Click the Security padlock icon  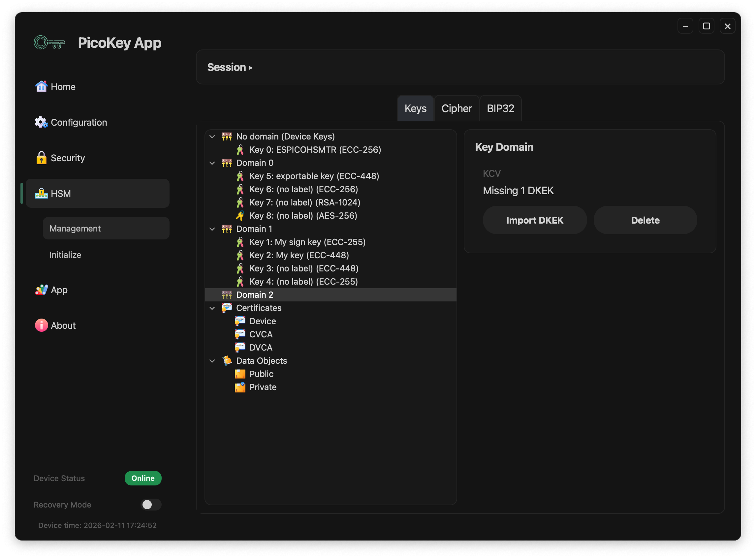[x=41, y=158]
